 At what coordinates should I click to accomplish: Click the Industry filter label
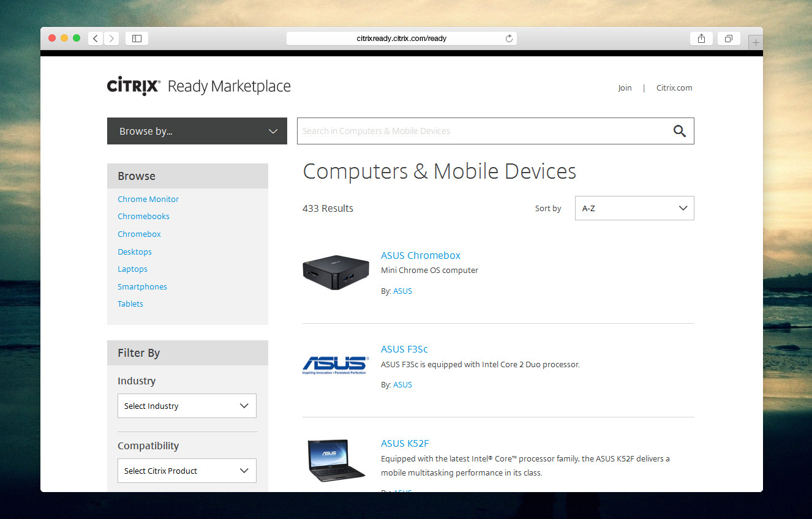[137, 381]
